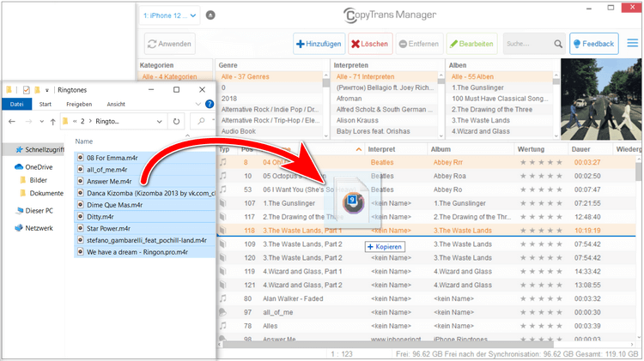The height and width of the screenshot is (361, 644).
Task: Click the Explorer search magnifier icon
Action: click(201, 121)
